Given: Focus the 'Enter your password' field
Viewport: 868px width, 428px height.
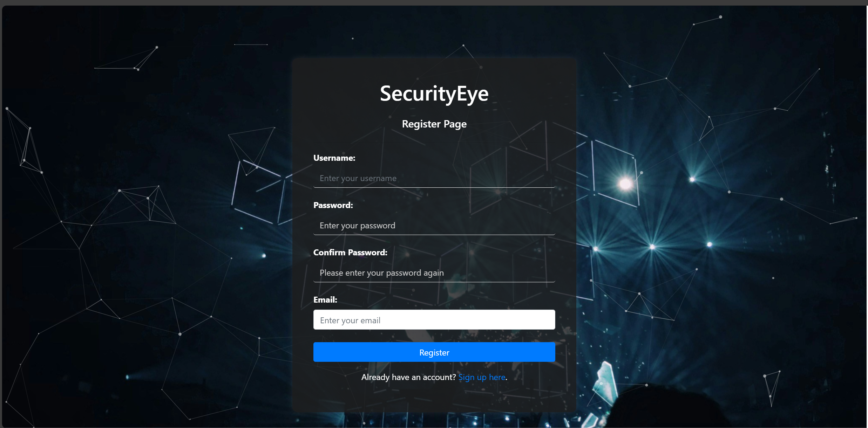Looking at the screenshot, I should (434, 226).
